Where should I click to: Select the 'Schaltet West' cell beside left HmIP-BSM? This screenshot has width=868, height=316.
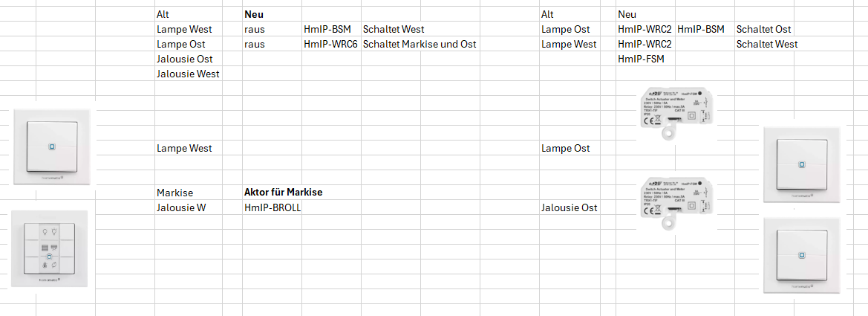pos(394,29)
